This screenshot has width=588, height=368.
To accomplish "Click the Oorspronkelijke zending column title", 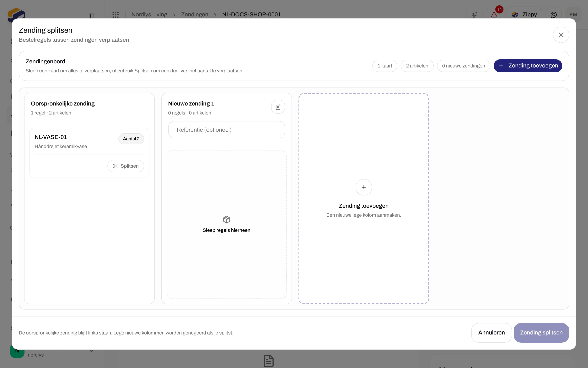I will 63,103.
